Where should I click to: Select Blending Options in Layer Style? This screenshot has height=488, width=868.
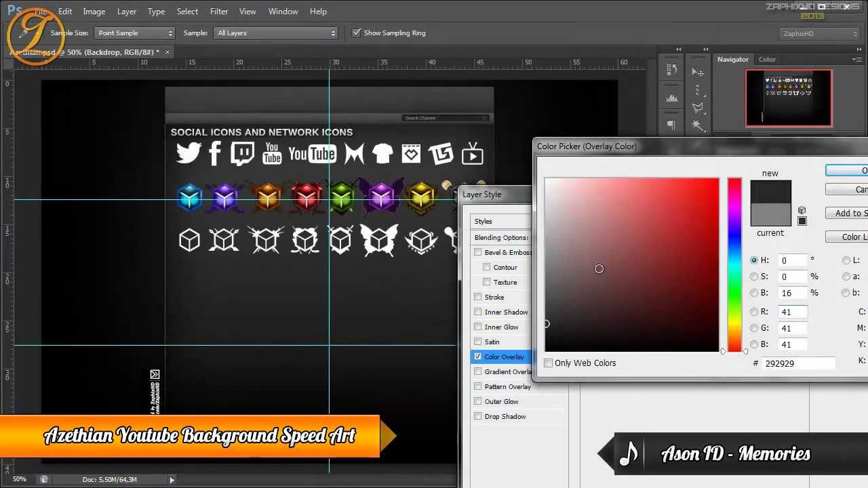pyautogui.click(x=502, y=237)
